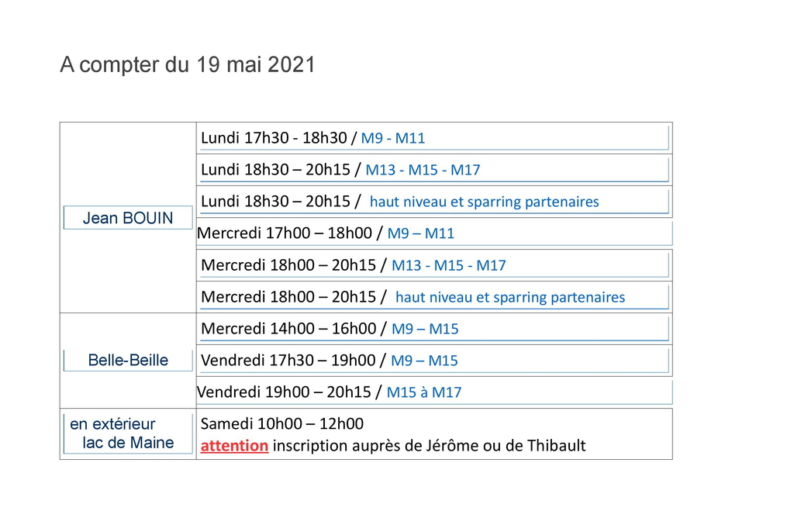Click Lundi "haut niveau et sparring partenaires" text
794x532 pixels.
coord(484,202)
